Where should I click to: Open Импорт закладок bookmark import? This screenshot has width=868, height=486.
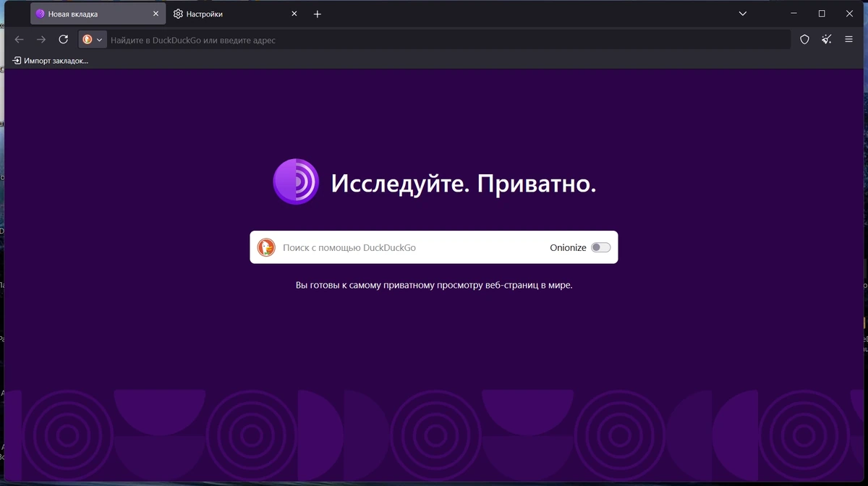[x=51, y=61]
